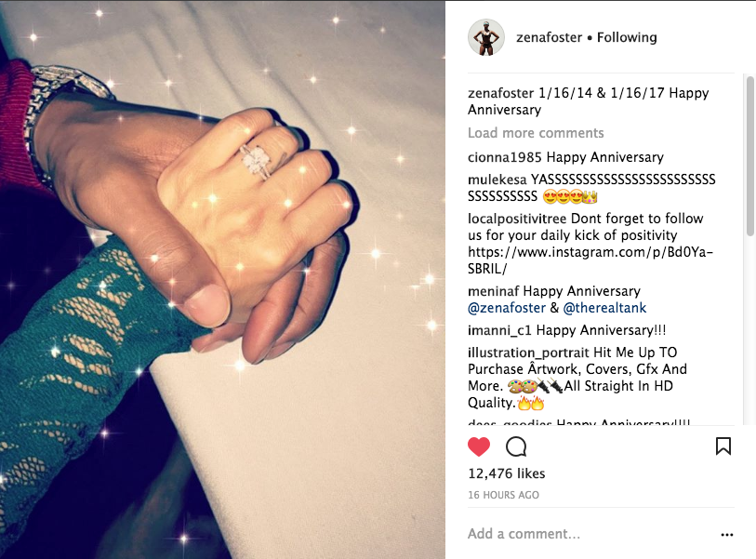This screenshot has height=559, width=756.
Task: Visit localpositivitree username link
Action: pos(517,219)
